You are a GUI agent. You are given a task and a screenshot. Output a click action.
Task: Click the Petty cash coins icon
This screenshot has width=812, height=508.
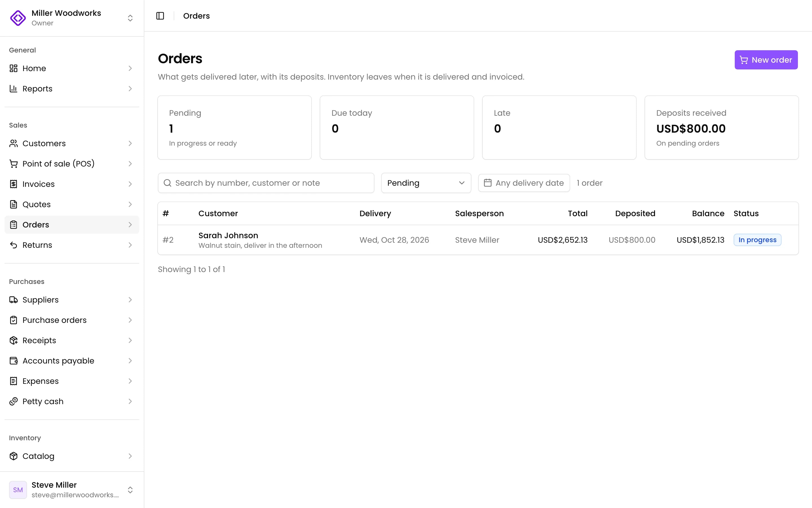[14, 402]
